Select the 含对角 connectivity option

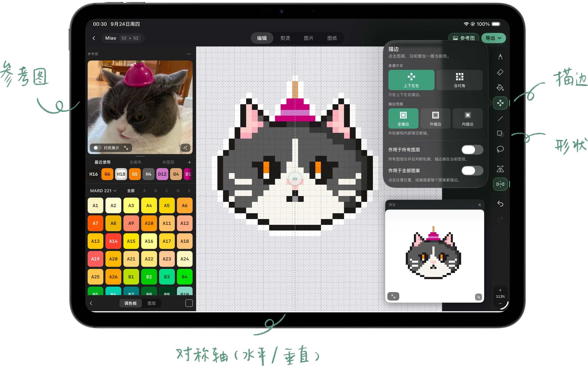459,80
